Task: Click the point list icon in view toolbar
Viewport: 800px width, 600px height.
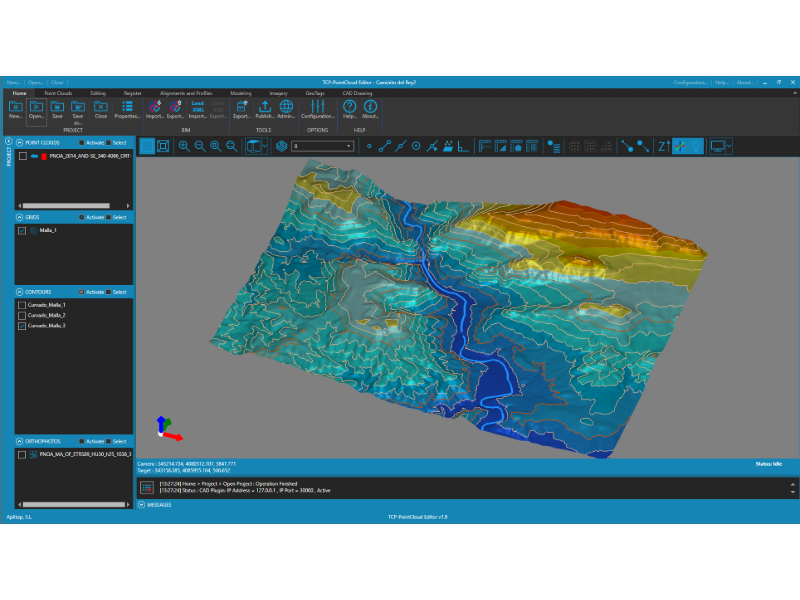Action: pos(554,146)
